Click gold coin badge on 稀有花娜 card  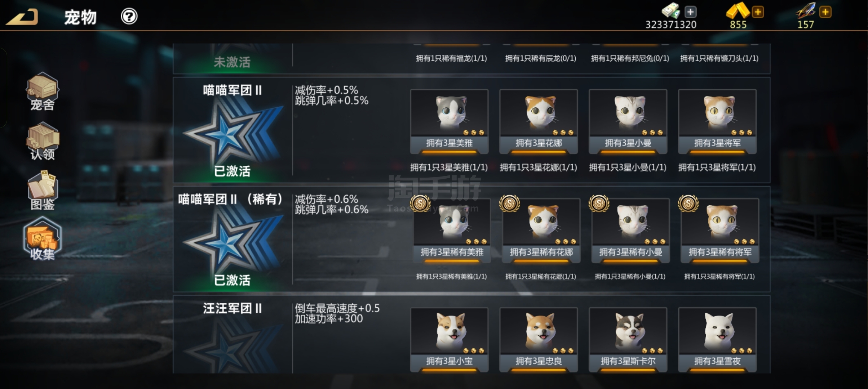[509, 204]
